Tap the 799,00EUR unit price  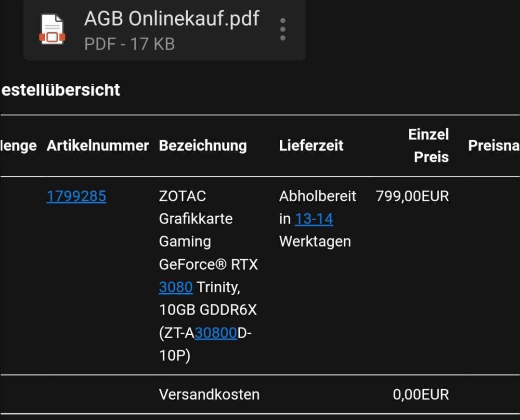click(x=412, y=196)
